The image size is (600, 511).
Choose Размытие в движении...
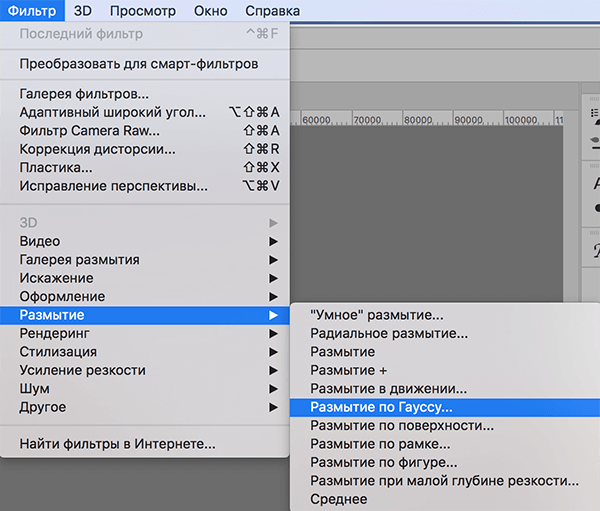445,389
